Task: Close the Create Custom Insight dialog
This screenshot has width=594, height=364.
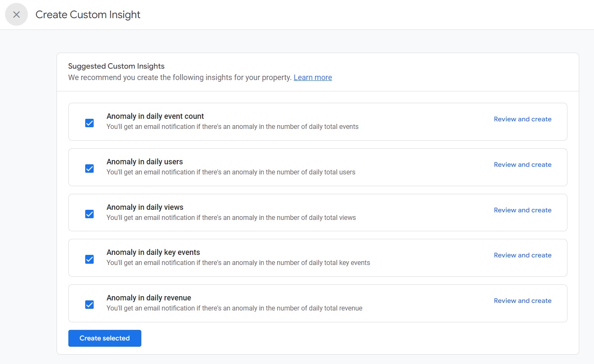Action: pos(16,15)
